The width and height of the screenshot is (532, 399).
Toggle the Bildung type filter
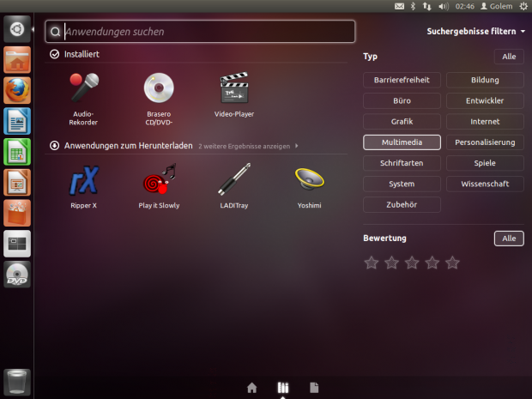coord(485,80)
